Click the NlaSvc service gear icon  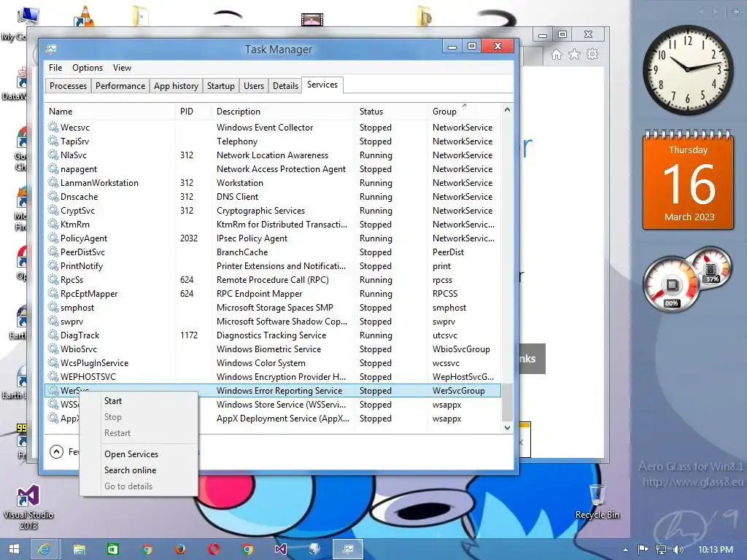(53, 155)
